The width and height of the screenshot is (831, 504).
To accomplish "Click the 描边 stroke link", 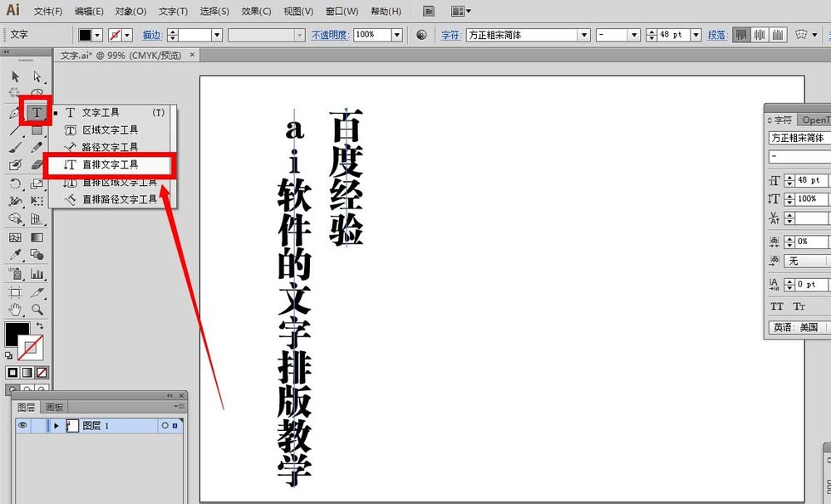I will 152,35.
